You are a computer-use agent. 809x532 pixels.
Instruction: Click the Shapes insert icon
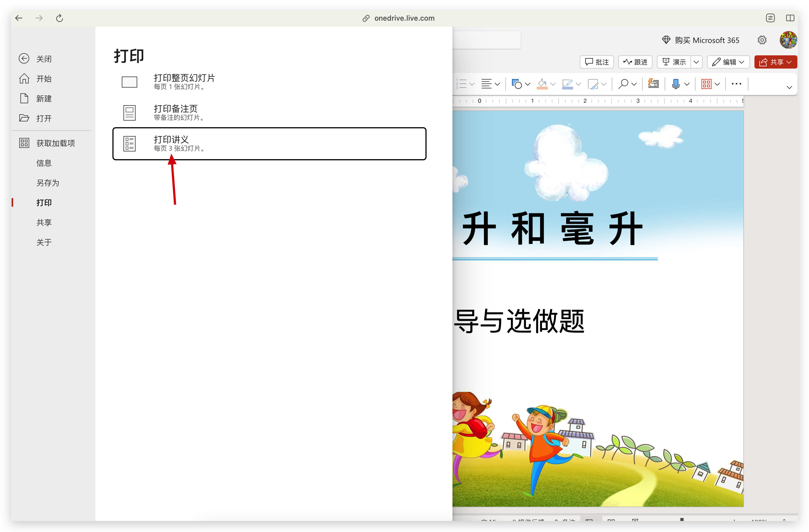coord(517,83)
